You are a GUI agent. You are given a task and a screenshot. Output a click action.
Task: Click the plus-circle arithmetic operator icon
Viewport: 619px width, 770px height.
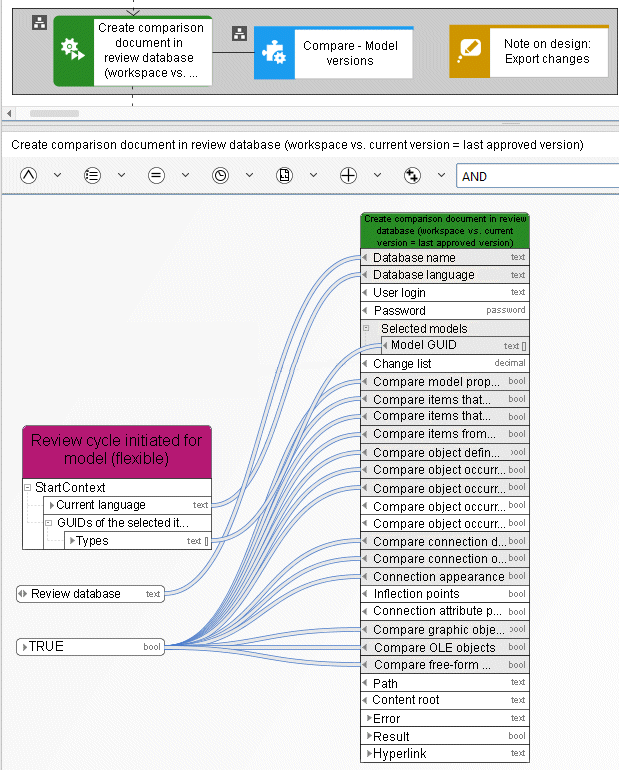click(348, 175)
